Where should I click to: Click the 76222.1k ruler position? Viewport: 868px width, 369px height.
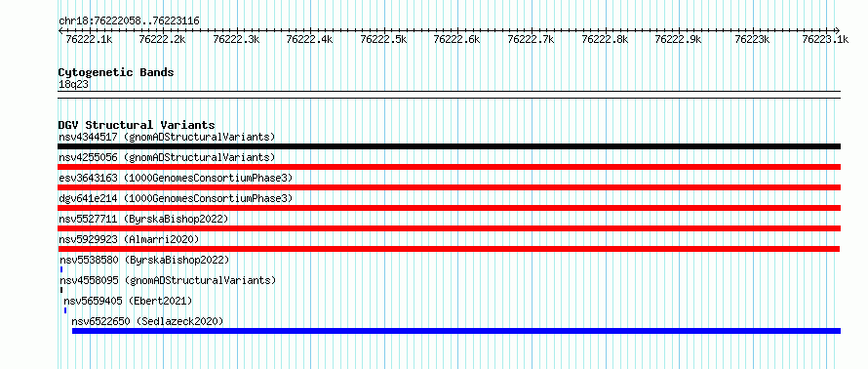(x=89, y=39)
